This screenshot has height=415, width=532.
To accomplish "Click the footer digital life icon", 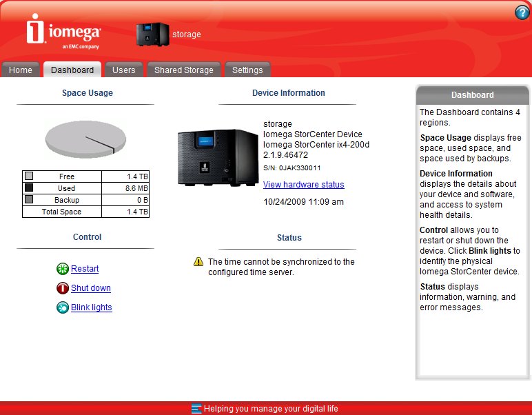I will point(196,408).
